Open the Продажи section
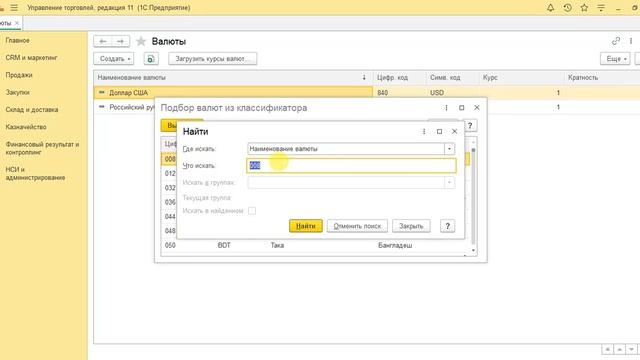640x360 pixels. [19, 75]
